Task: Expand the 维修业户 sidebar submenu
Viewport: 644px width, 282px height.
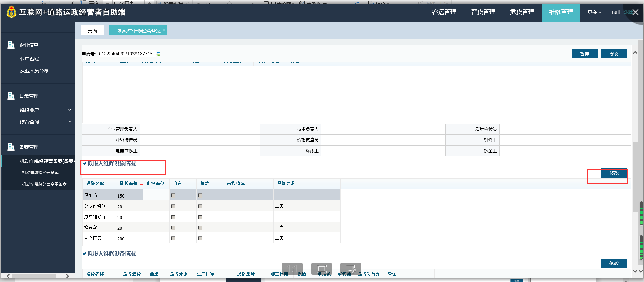Action: 70,110
